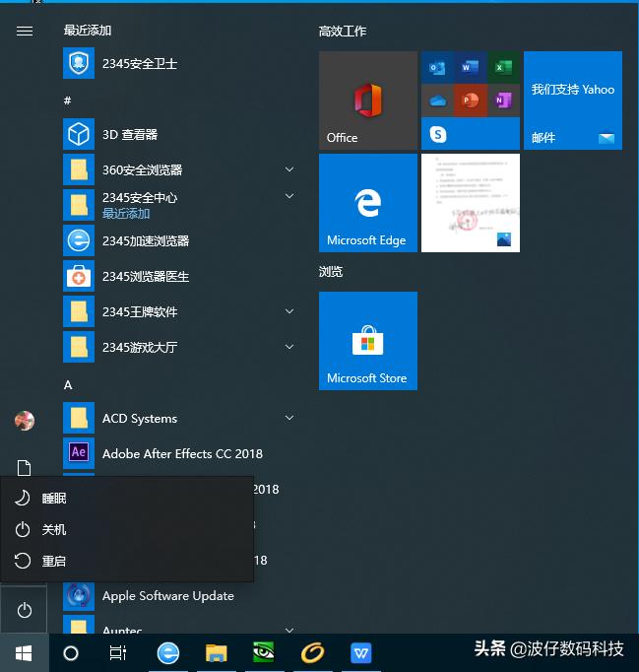Select 睡眠 (Sleep) from the power menu
639x672 pixels.
pyautogui.click(x=127, y=498)
